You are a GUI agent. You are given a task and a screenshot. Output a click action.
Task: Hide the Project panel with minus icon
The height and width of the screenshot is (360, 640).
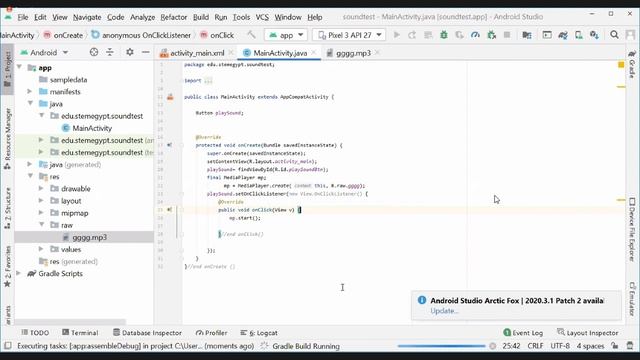[146, 52]
